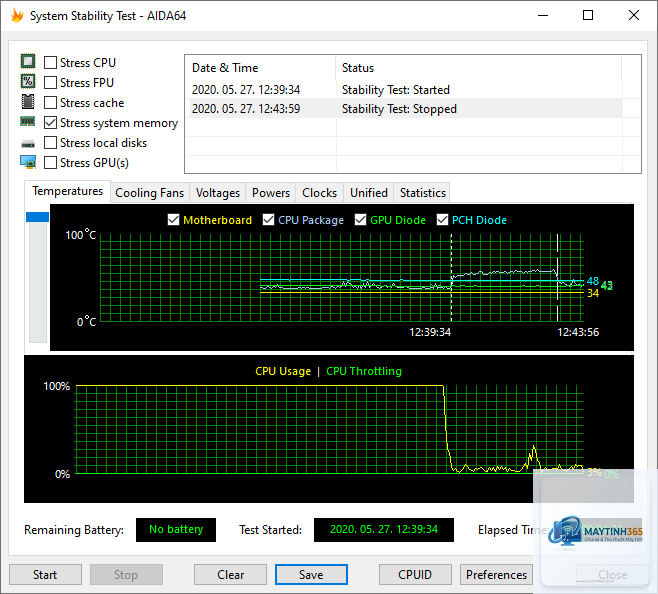Screen dimensions: 658x594
Task: Open the Unified tab
Action: point(368,193)
